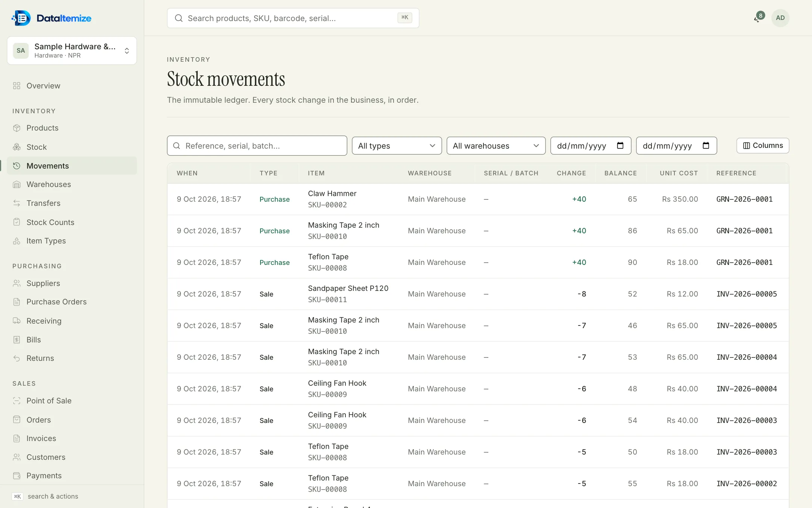
Task: Click the Stock Counts clipboard icon
Action: coord(17,222)
